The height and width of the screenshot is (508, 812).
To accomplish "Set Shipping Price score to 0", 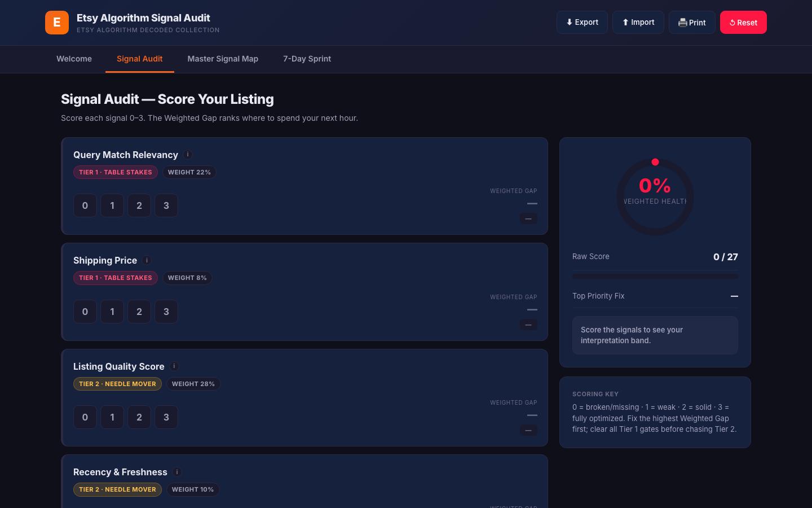I will click(85, 312).
